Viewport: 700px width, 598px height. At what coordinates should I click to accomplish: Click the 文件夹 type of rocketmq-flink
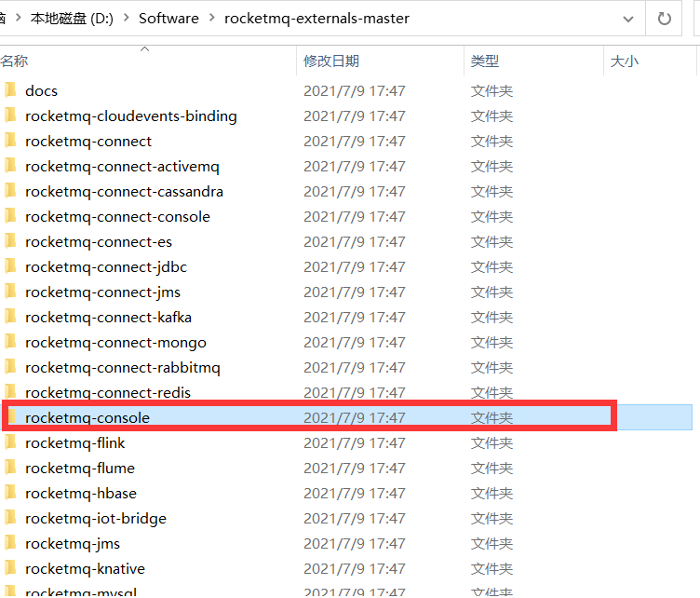[x=491, y=443]
